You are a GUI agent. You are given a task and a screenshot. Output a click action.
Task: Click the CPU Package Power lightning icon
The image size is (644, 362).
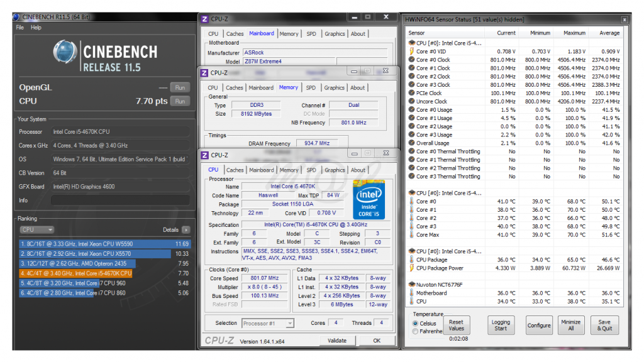tap(411, 268)
